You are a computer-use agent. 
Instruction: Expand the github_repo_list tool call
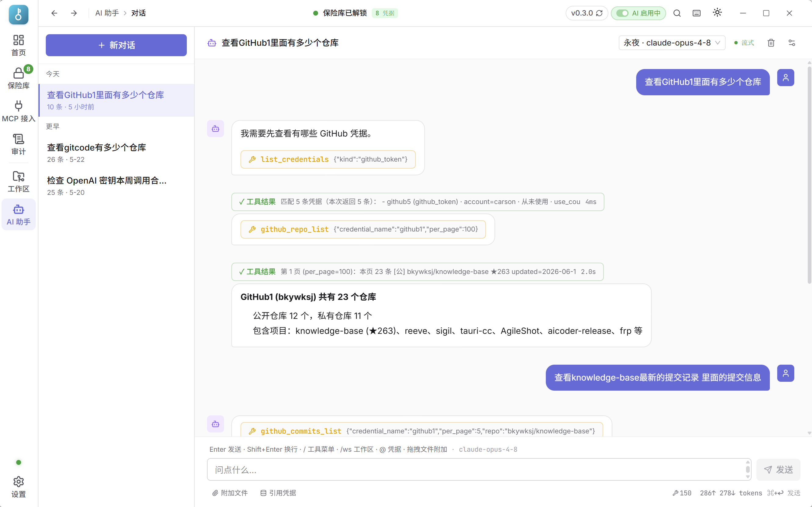pyautogui.click(x=363, y=229)
